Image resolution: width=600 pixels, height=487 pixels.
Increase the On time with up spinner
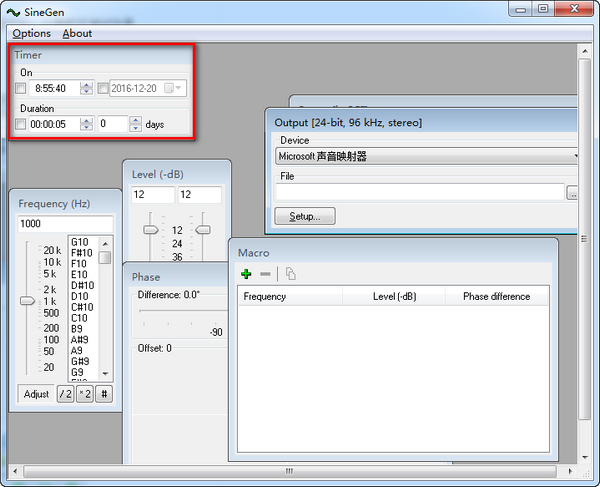coord(86,85)
